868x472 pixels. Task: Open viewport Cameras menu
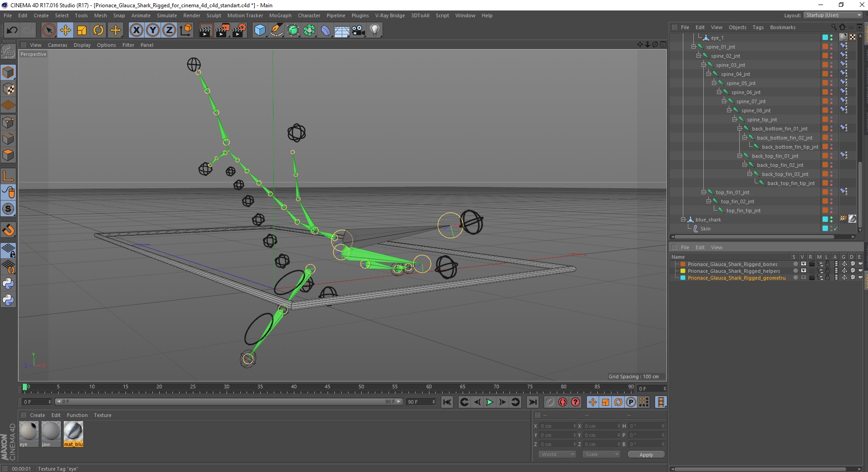(x=57, y=45)
